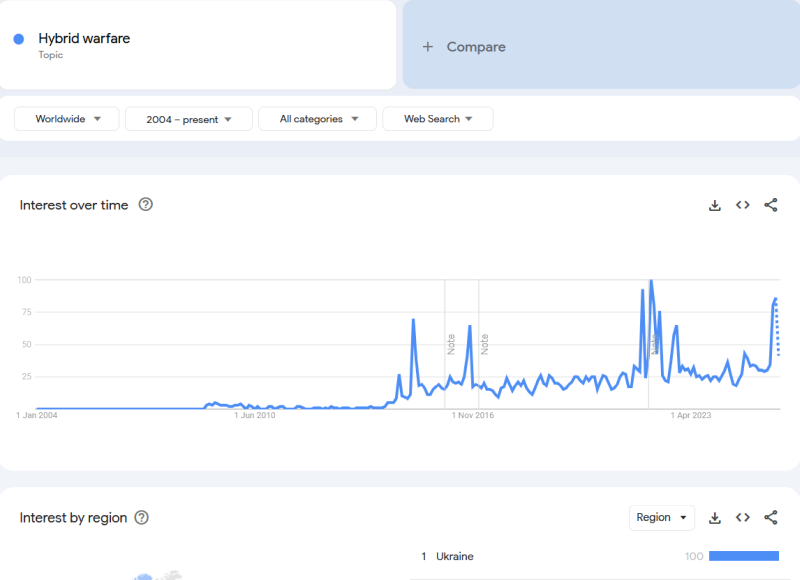Download the Interest by region data
The height and width of the screenshot is (580, 800).
tap(715, 518)
